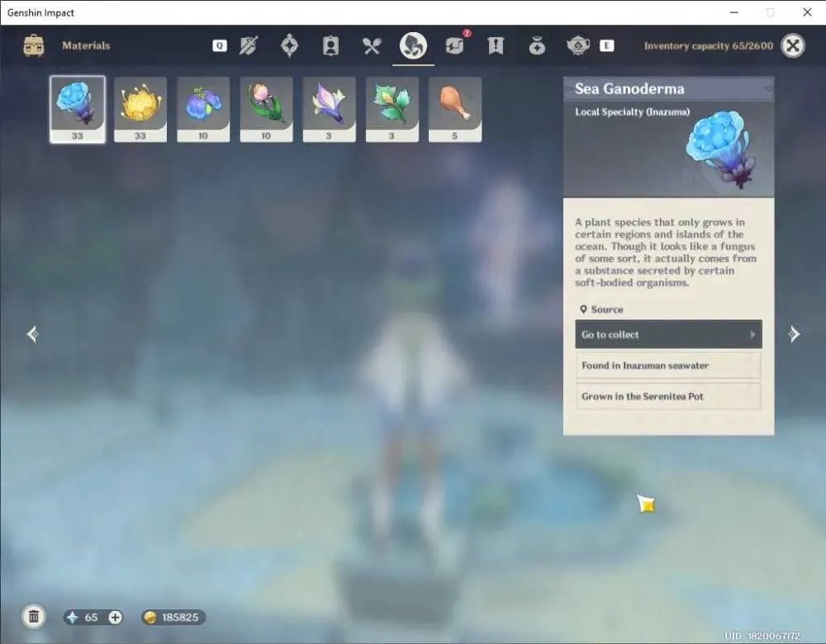Switch to the Artifacts tab

289,45
